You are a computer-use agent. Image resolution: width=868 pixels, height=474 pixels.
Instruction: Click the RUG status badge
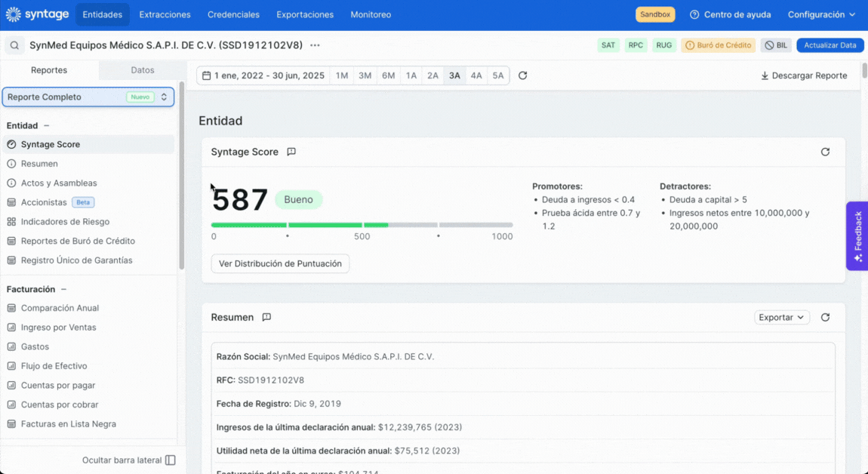(x=663, y=45)
